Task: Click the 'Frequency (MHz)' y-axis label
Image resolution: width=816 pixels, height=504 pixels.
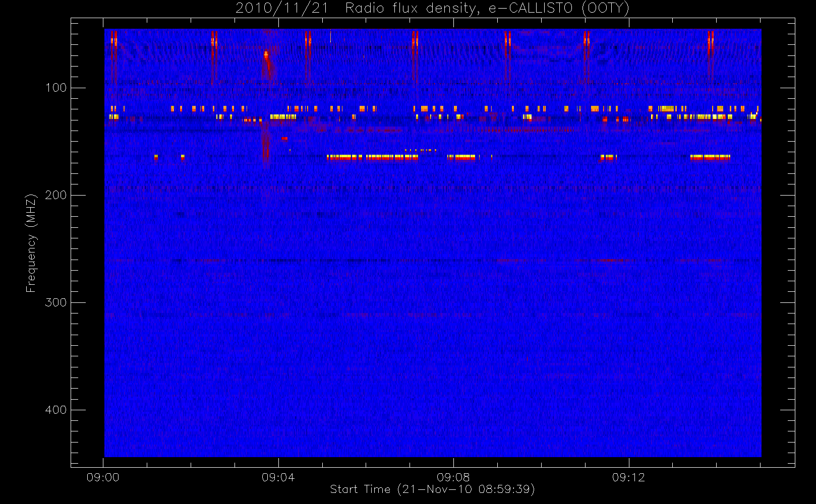Action: (x=31, y=243)
